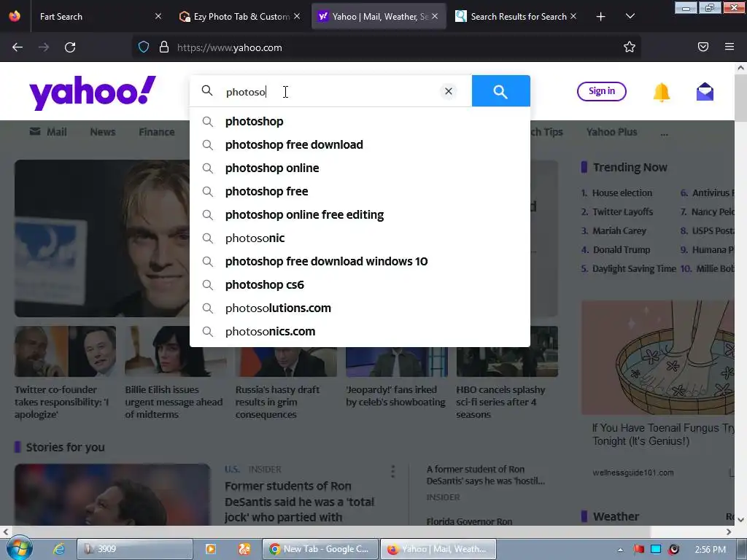747x560 pixels.
Task: Switch to the 3909 taskbar window
Action: pos(134,549)
